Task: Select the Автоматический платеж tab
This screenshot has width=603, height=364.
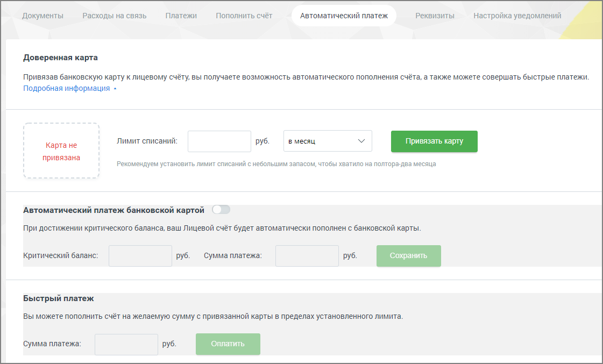Action: click(x=344, y=16)
